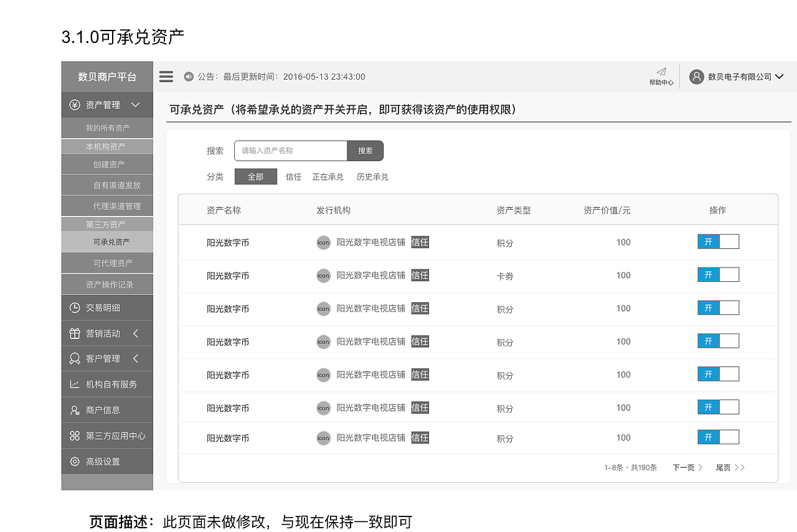Click the 资产价值/元 column header

coord(607,210)
